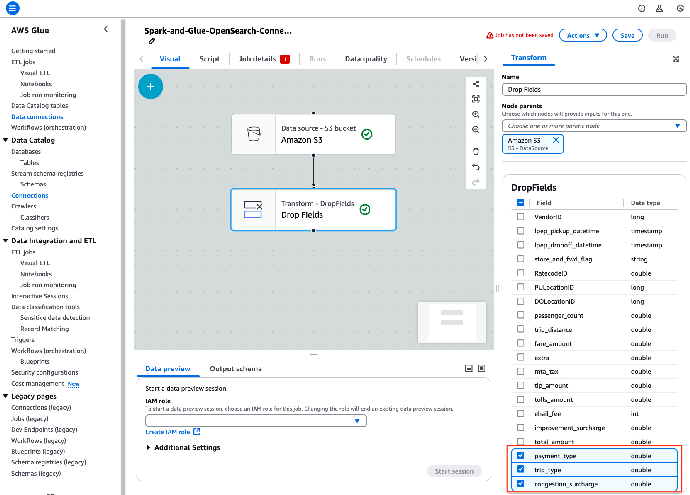
Task: Remove Amazon S3 parent node tag
Action: click(557, 142)
